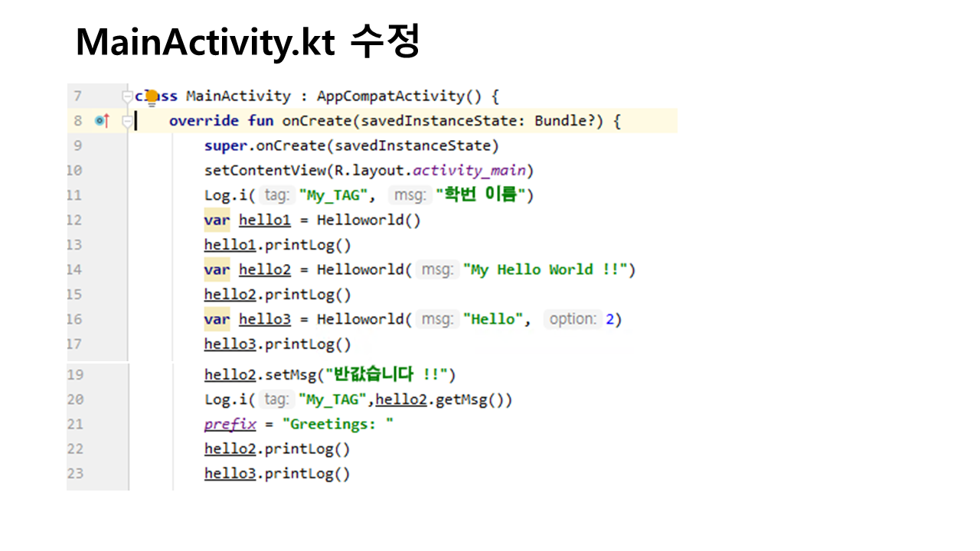Click the prefix variable on line 21
Image resolution: width=980 pixels, height=551 pixels.
coord(230,424)
